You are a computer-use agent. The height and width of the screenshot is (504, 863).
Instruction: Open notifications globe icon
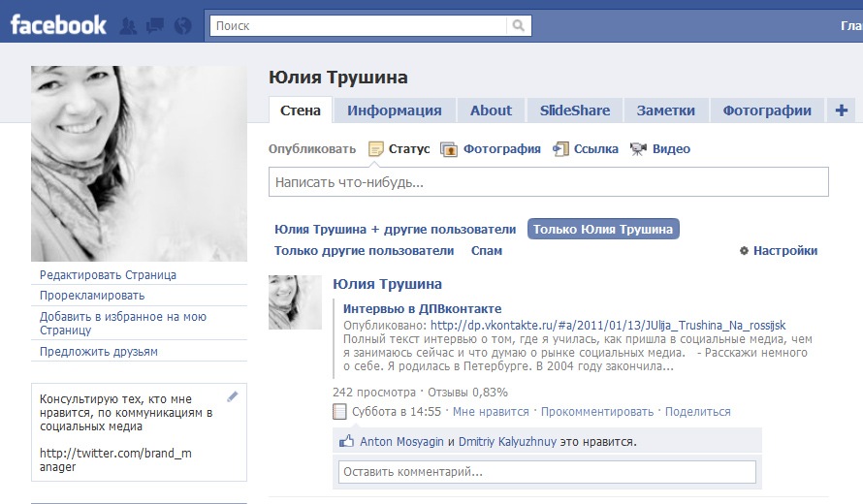pos(182,26)
